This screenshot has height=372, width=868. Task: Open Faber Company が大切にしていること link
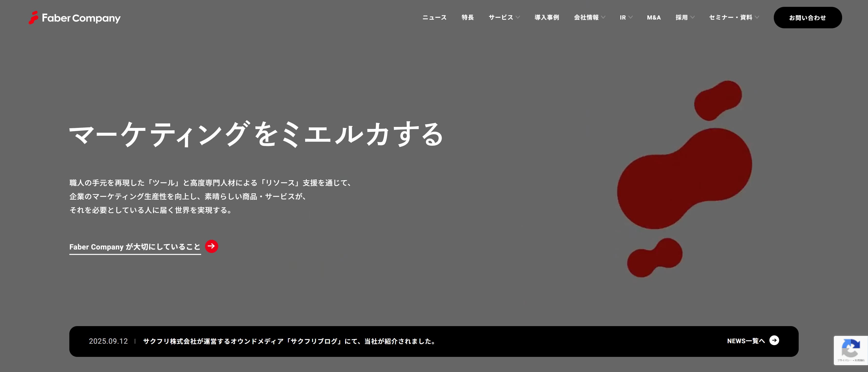point(135,247)
